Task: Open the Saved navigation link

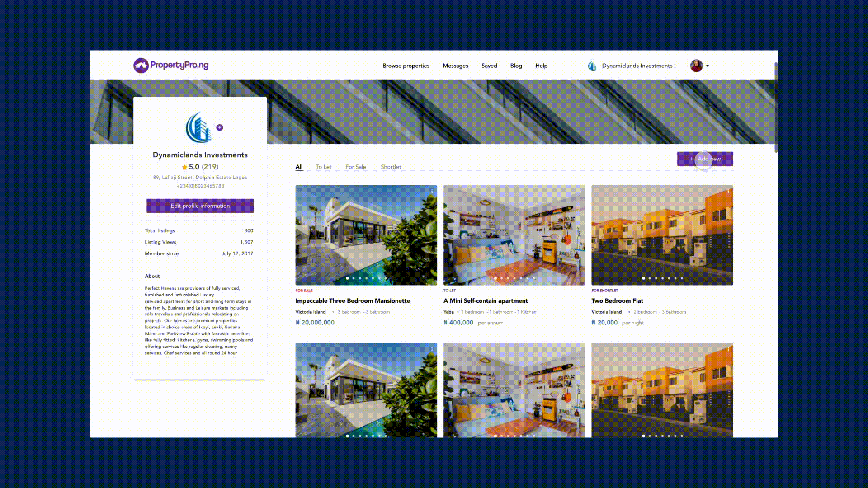Action: [489, 66]
